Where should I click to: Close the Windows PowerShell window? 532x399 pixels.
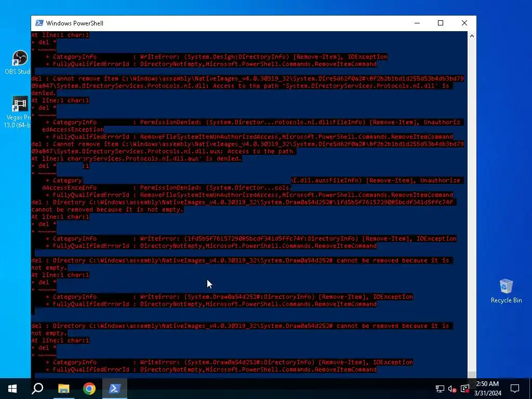[464, 23]
